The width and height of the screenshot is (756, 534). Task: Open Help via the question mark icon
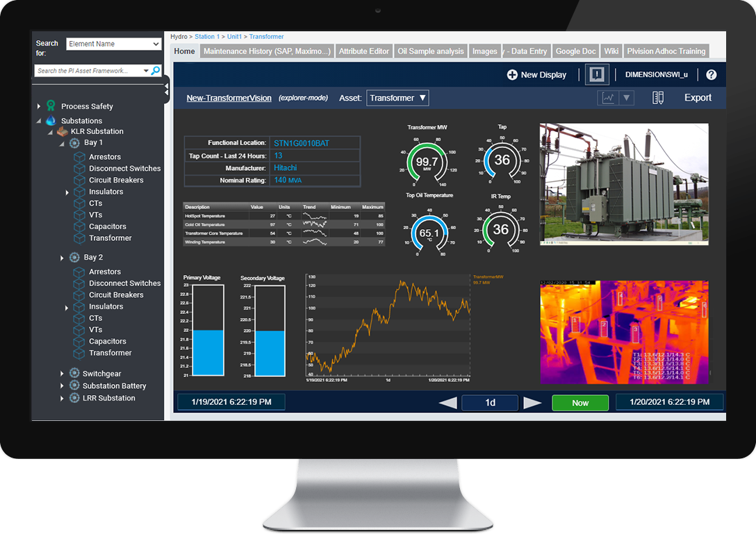[x=711, y=74]
